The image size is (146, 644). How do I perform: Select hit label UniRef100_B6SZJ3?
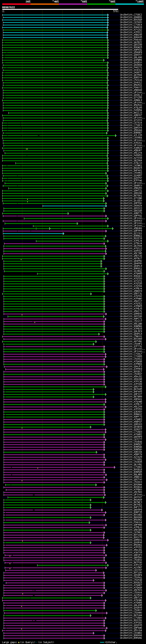pyautogui.click(x=131, y=113)
